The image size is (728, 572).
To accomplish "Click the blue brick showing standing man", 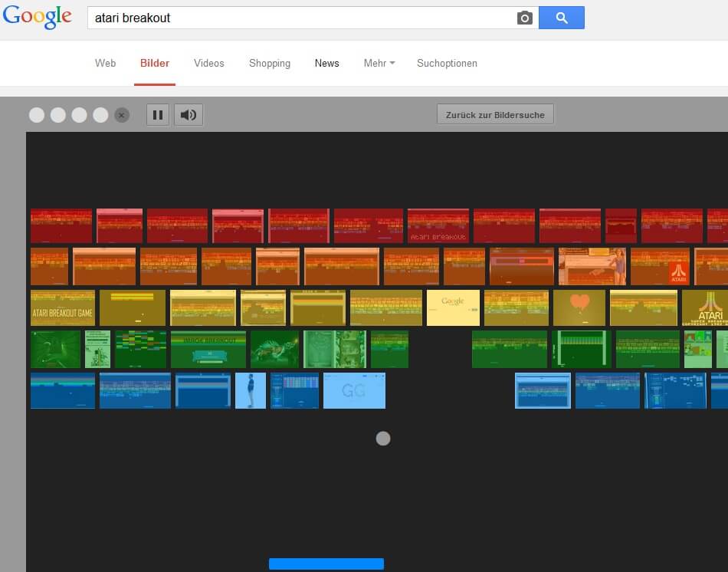I will (x=251, y=391).
